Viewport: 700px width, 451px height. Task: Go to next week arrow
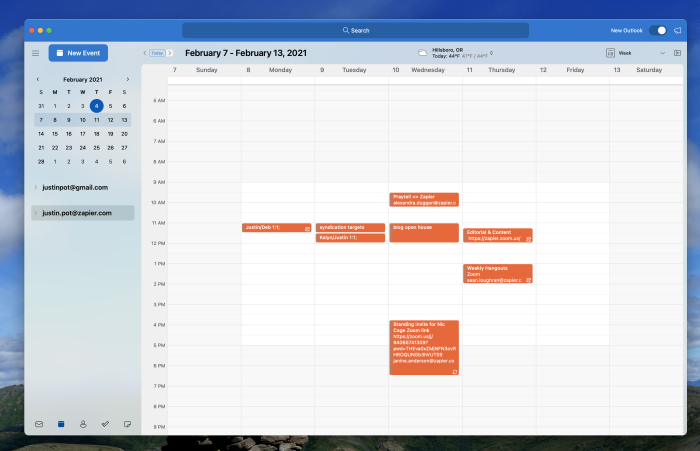(x=170, y=53)
